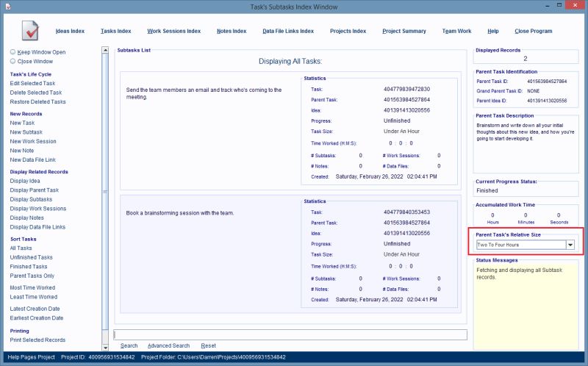This screenshot has height=366, width=588.
Task: Select the 'Send the team members an email' subtask
Action: pyautogui.click(x=204, y=93)
